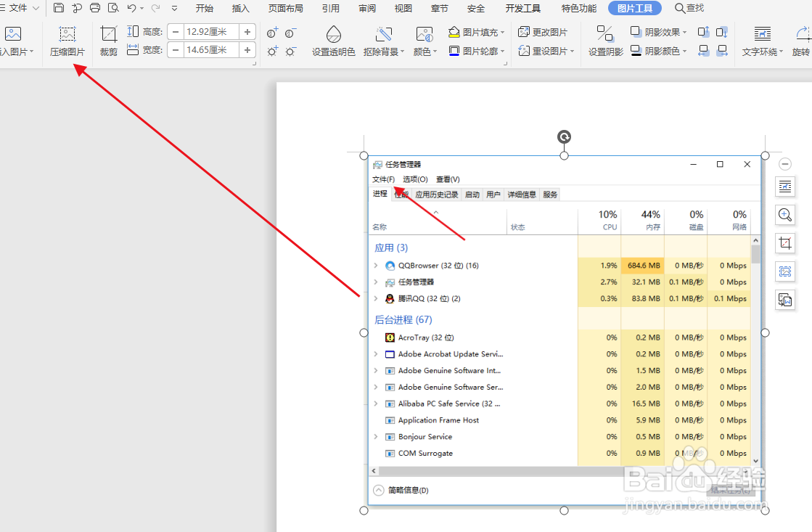Open customize quick access toolbar dropdown
812x532 pixels.
click(x=174, y=8)
